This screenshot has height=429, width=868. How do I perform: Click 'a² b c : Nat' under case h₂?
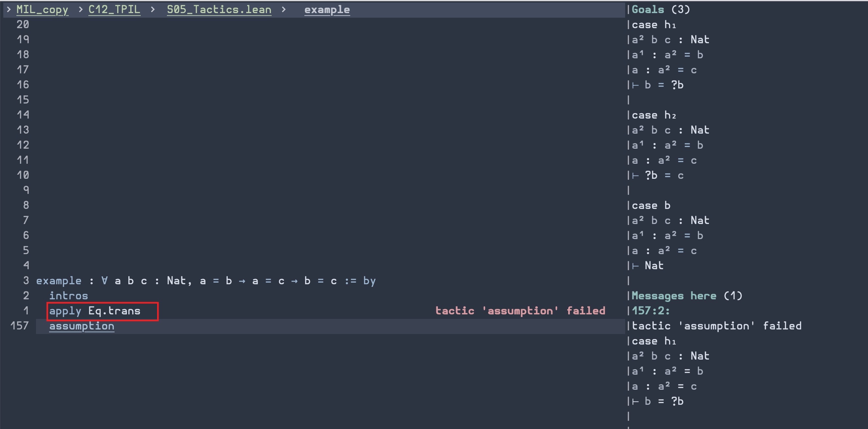click(671, 130)
